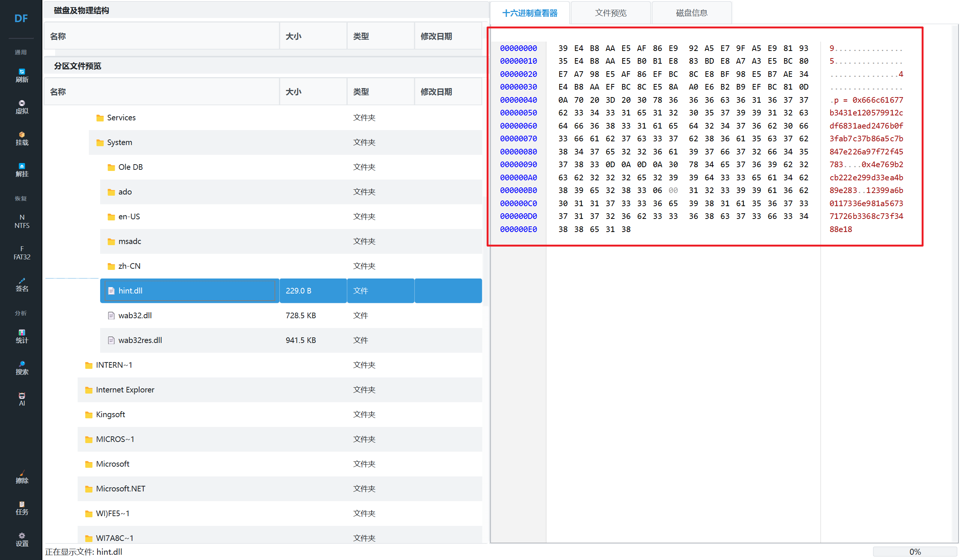Open the 统计 statistics tool

pyautogui.click(x=22, y=336)
